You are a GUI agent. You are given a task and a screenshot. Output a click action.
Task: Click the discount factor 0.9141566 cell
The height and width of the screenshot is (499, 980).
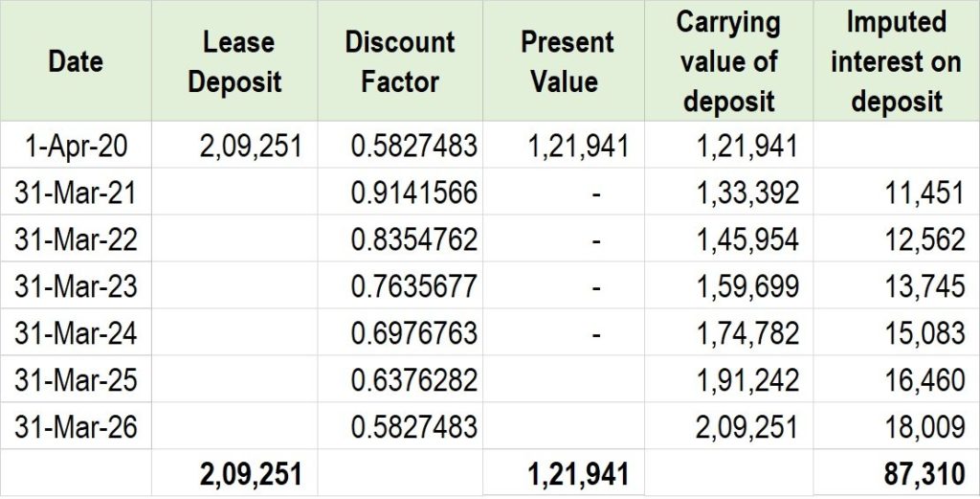click(413, 193)
